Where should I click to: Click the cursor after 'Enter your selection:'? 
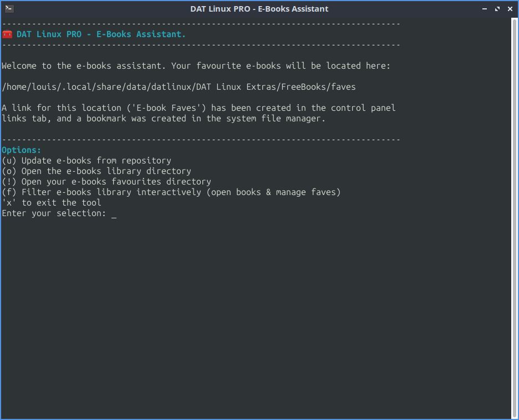(x=114, y=214)
